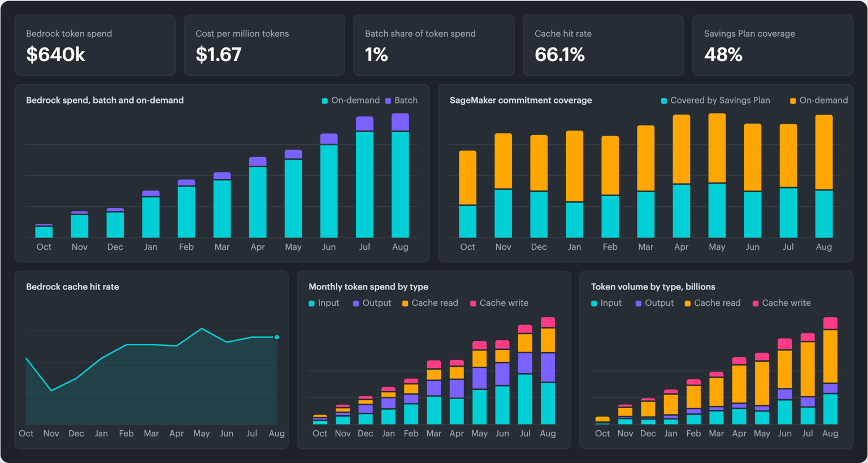Click the Covered by Savings Plan legend swatch
Viewport: 868px width, 463px height.
click(x=664, y=101)
